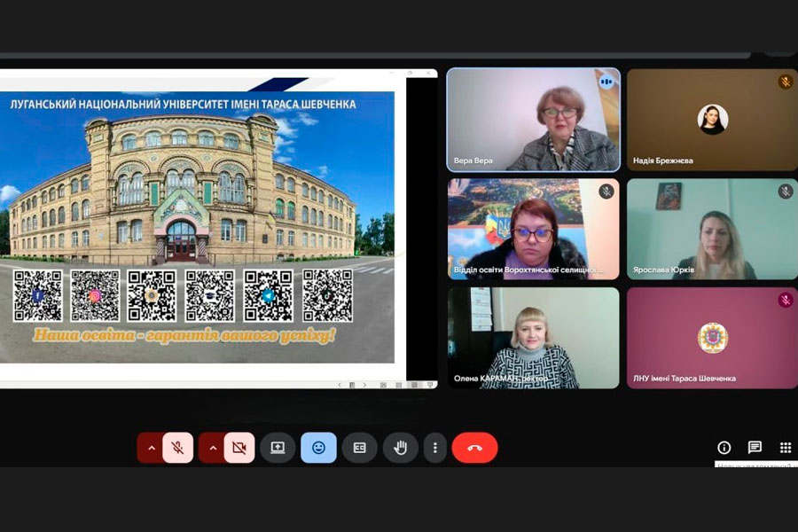Click slogan text Наша освіта гарантія успіху
Viewport: 798px width, 532px height.
184,335
